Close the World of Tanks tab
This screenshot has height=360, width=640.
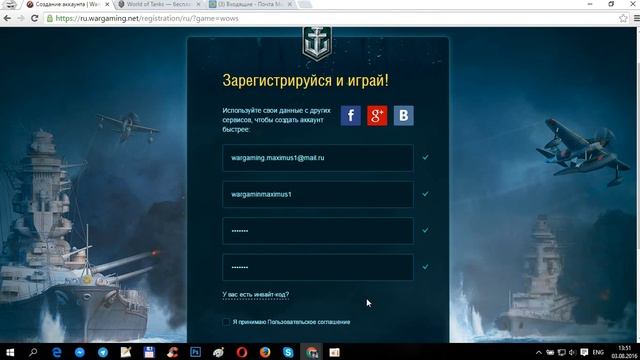(198, 4)
